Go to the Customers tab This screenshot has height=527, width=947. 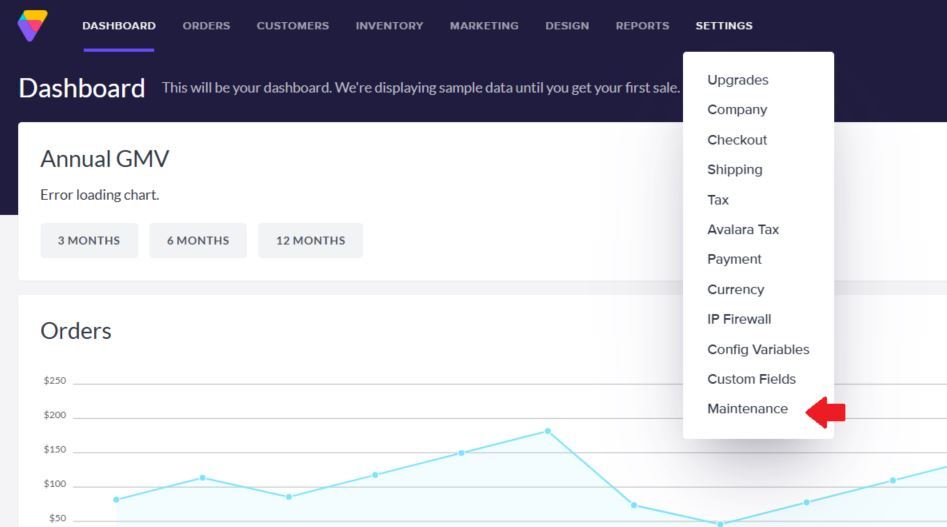coord(292,26)
